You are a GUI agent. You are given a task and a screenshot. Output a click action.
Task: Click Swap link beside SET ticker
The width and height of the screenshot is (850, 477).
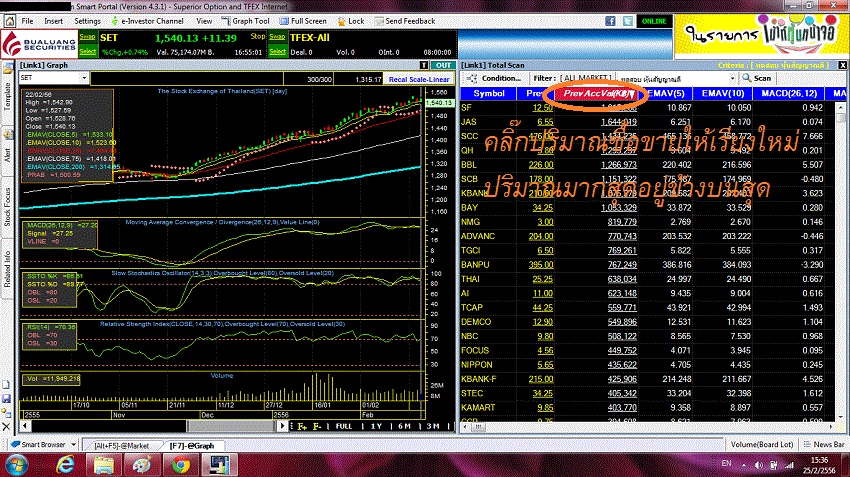tap(87, 37)
